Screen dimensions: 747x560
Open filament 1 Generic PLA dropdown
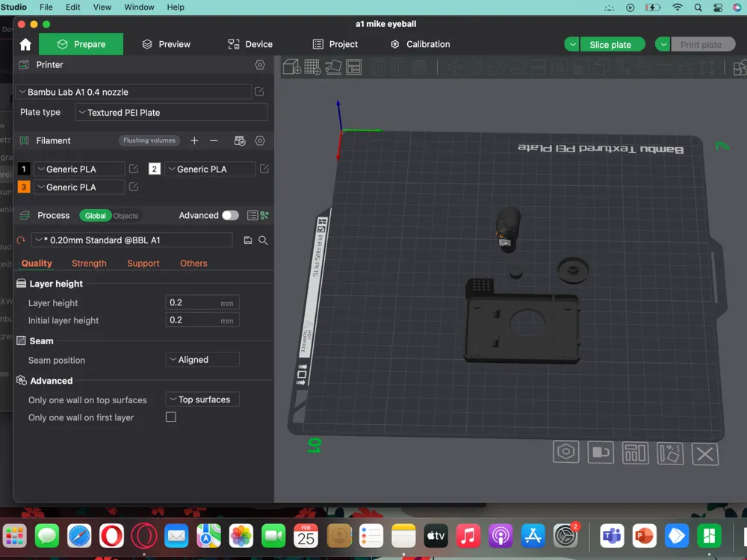point(79,169)
